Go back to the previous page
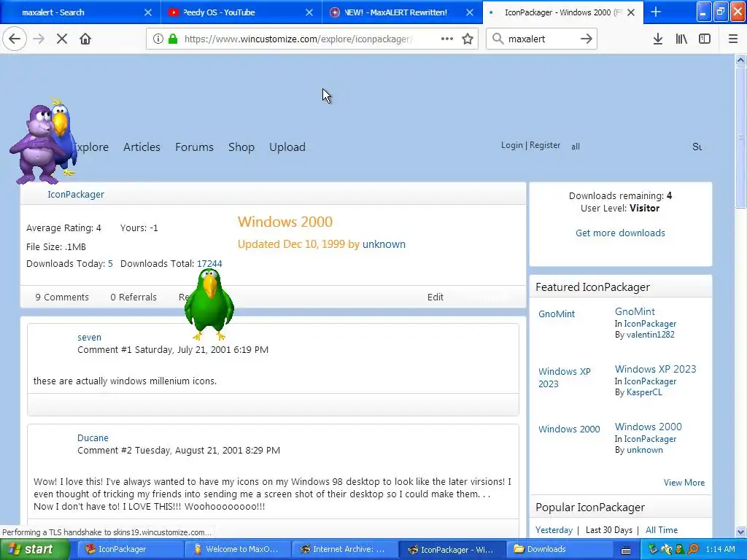Viewport: 747px width, 560px height. 15,39
